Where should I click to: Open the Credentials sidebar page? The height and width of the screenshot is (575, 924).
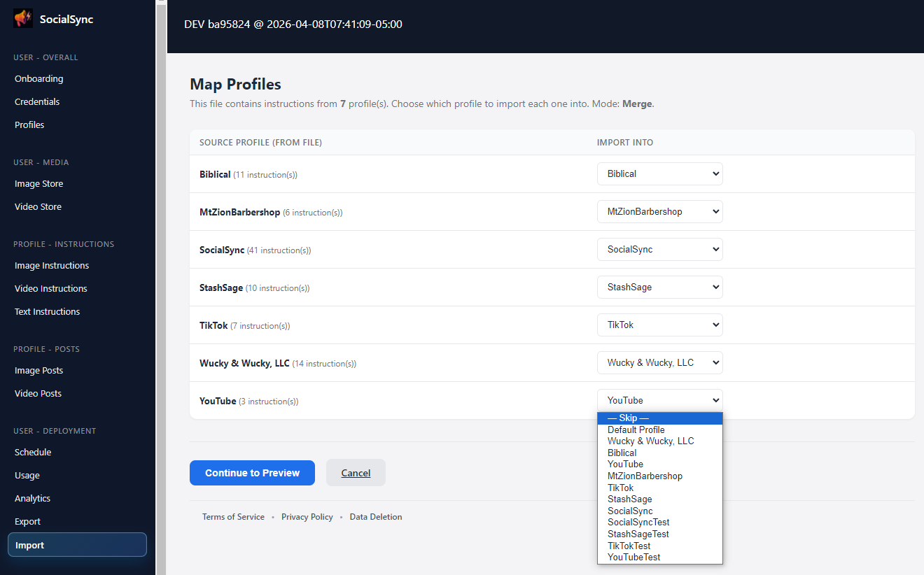[x=37, y=102]
